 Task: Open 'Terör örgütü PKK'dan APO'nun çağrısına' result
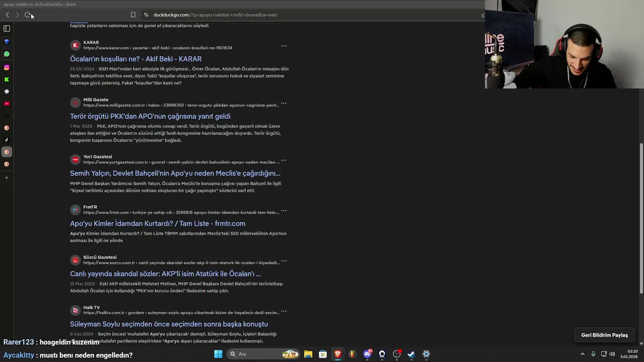click(150, 116)
